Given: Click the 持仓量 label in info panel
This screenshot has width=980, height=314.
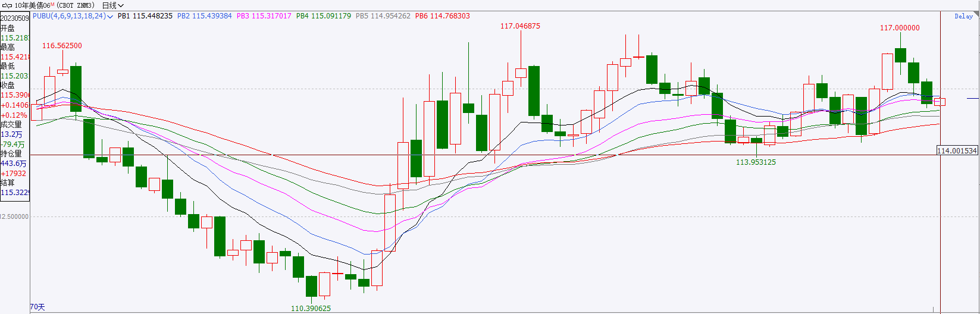Looking at the screenshot, I should click(11, 153).
